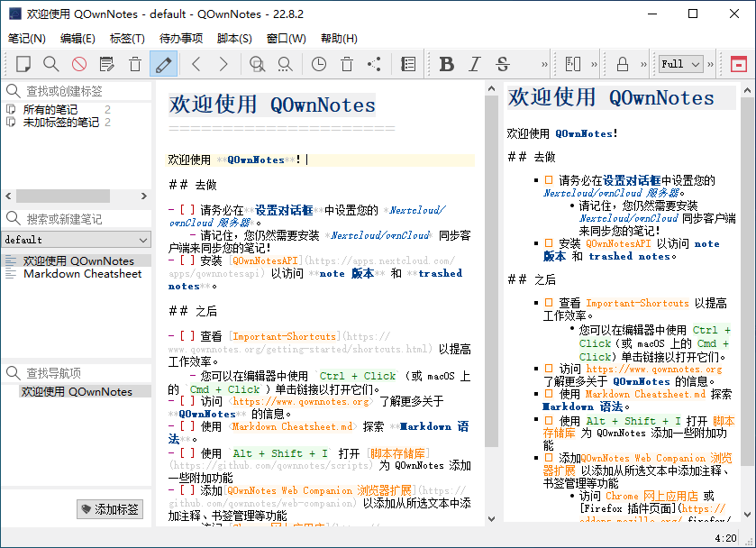Click the red remove-note circle icon

(79, 64)
